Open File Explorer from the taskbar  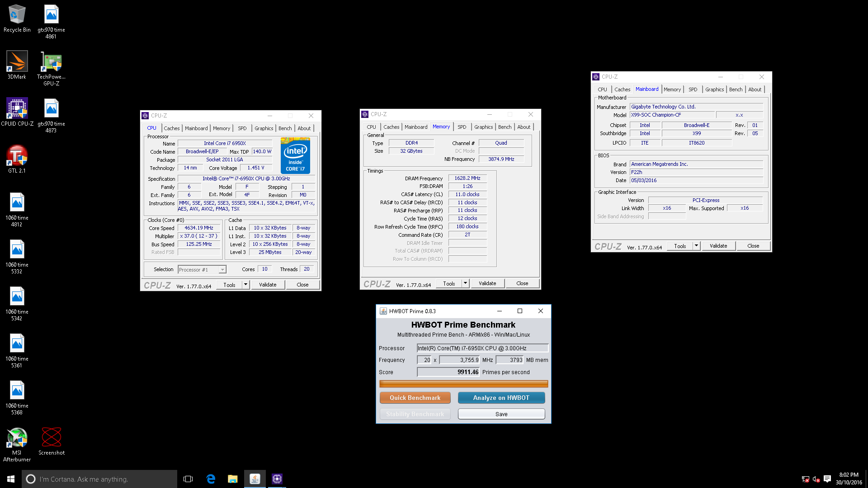click(232, 479)
